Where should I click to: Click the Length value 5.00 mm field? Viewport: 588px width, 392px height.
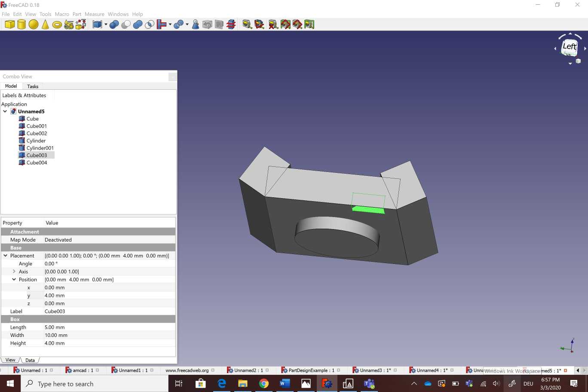[110, 327]
